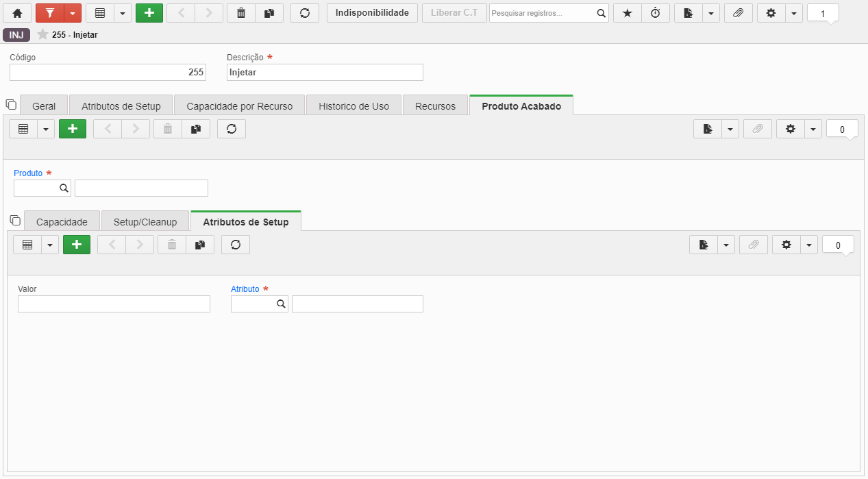
Task: Click the magnifier beside Produto field
Action: tap(63, 188)
